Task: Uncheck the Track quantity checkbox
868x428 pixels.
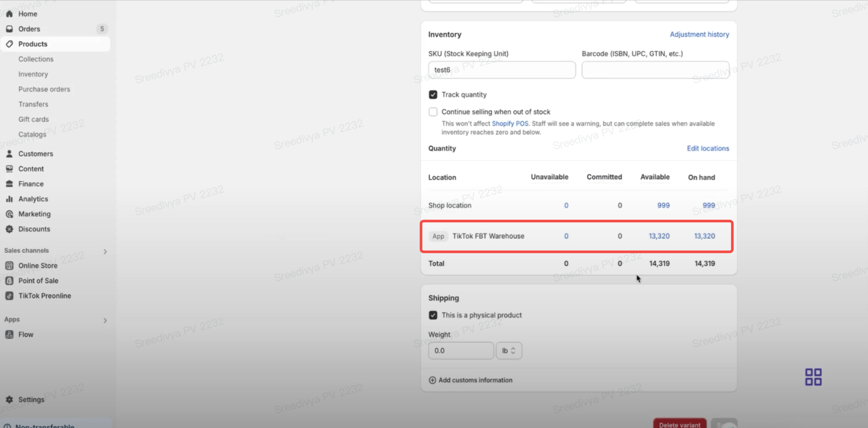Action: click(x=433, y=95)
